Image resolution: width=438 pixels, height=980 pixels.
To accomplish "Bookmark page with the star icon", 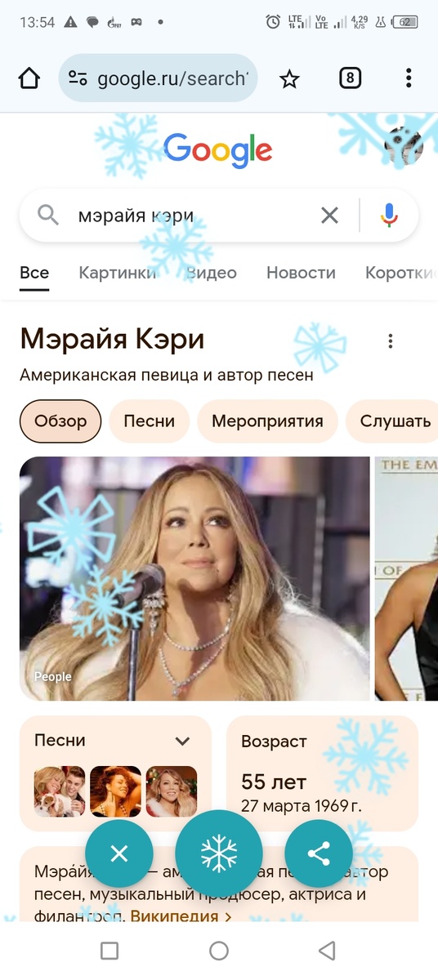I will pos(289,78).
